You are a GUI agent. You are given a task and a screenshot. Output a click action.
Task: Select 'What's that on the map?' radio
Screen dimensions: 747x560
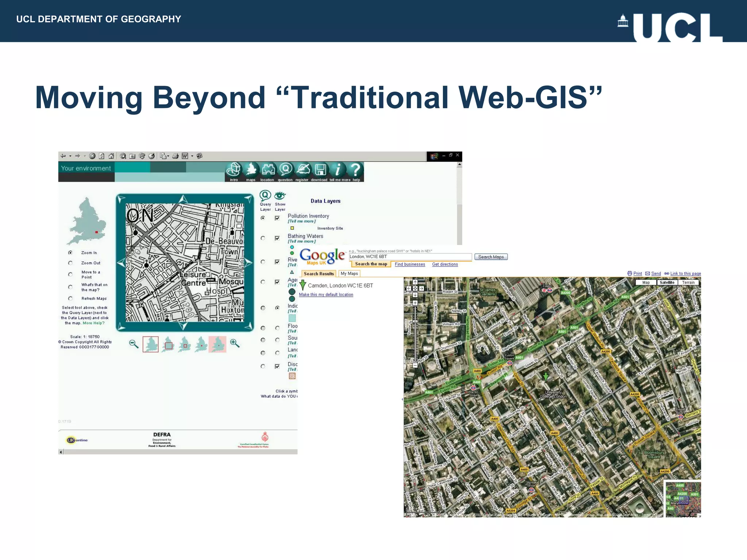pos(70,287)
